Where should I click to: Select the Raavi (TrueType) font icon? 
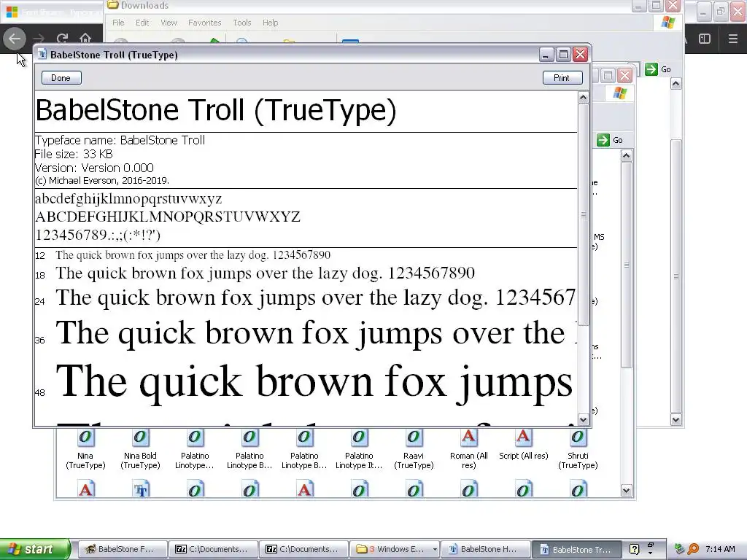tap(414, 437)
